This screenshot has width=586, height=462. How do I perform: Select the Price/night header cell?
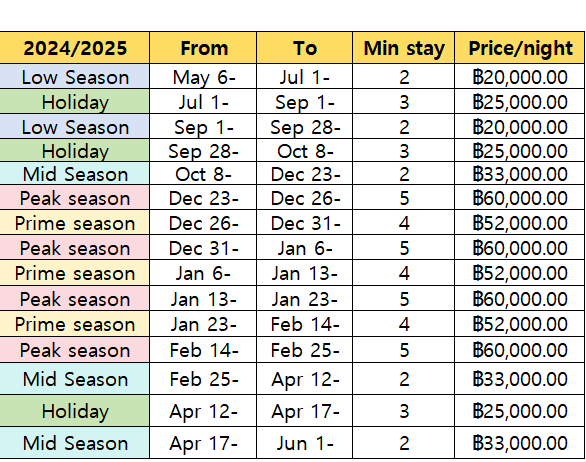(520, 48)
